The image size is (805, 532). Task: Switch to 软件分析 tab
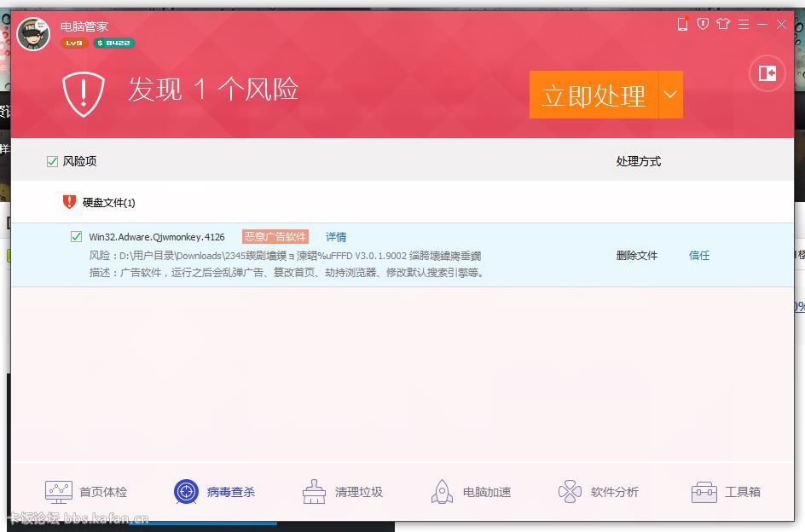click(598, 492)
